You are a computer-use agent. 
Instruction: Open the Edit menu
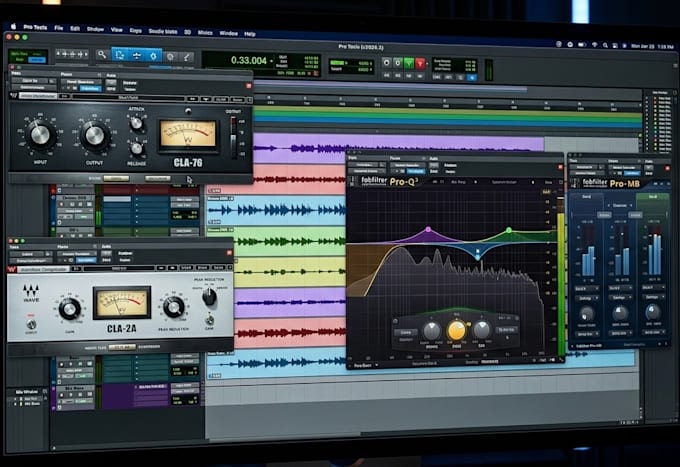click(x=75, y=29)
